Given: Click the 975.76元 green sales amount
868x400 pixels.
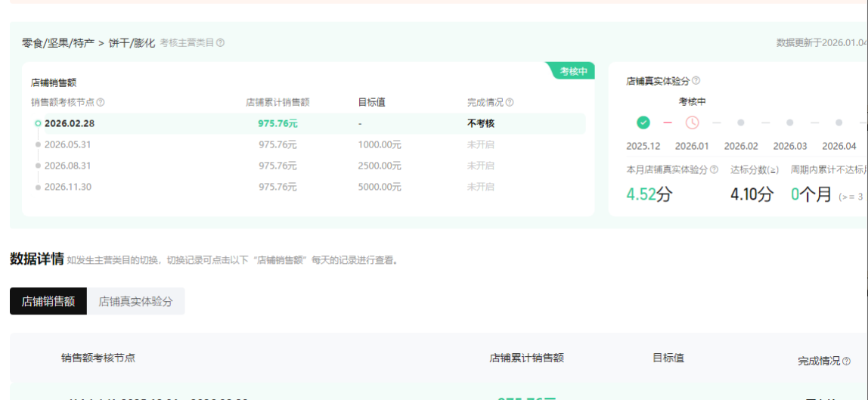Looking at the screenshot, I should coord(277,123).
